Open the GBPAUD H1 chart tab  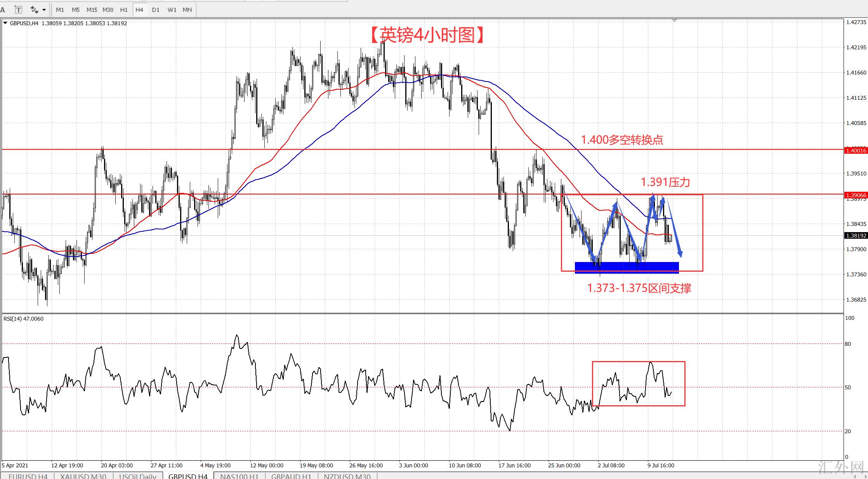pyautogui.click(x=291, y=476)
